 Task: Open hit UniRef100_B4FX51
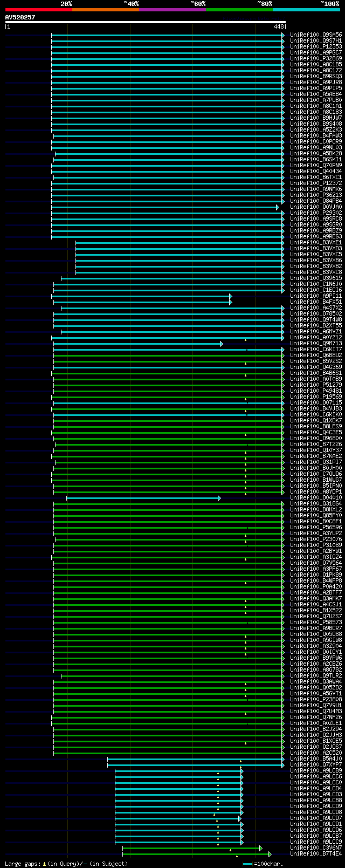coord(316,302)
